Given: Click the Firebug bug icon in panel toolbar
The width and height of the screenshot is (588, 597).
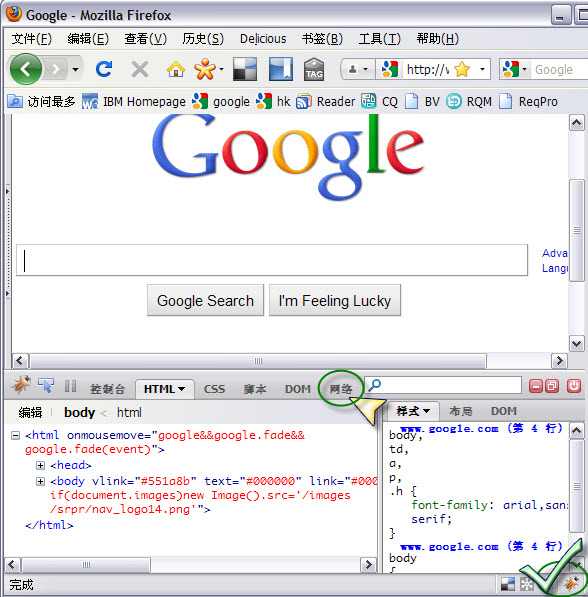Looking at the screenshot, I should pyautogui.click(x=21, y=385).
